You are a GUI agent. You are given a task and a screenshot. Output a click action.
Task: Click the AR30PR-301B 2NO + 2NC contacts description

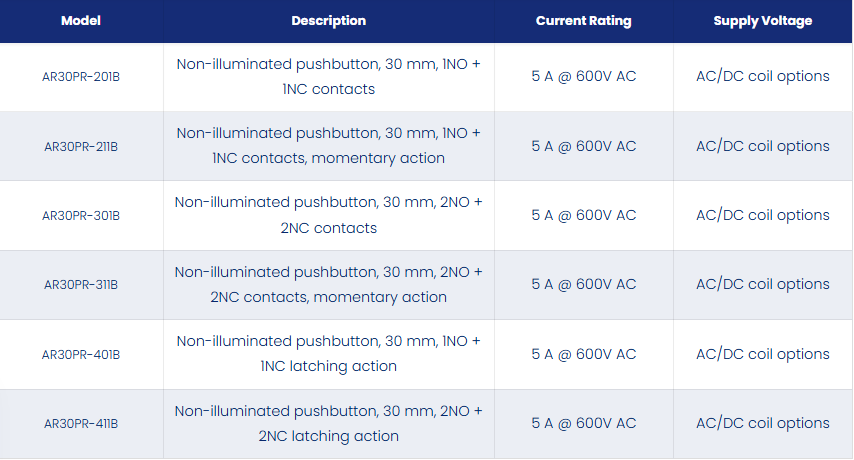coord(328,215)
